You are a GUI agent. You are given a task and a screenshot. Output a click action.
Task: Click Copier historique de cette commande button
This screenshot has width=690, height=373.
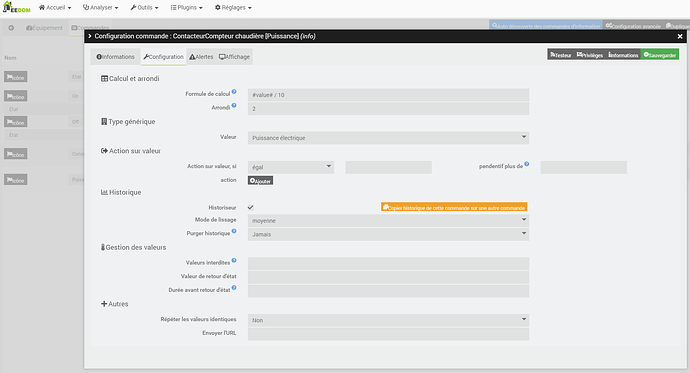point(454,207)
